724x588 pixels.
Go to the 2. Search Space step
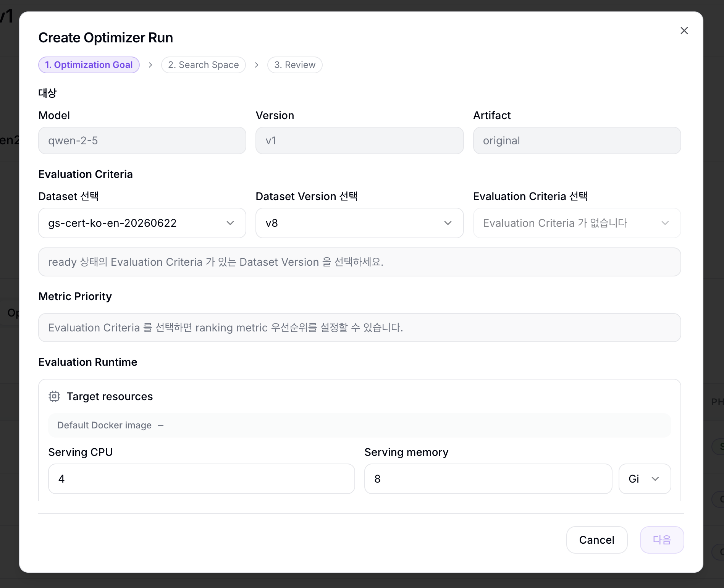[x=204, y=65]
